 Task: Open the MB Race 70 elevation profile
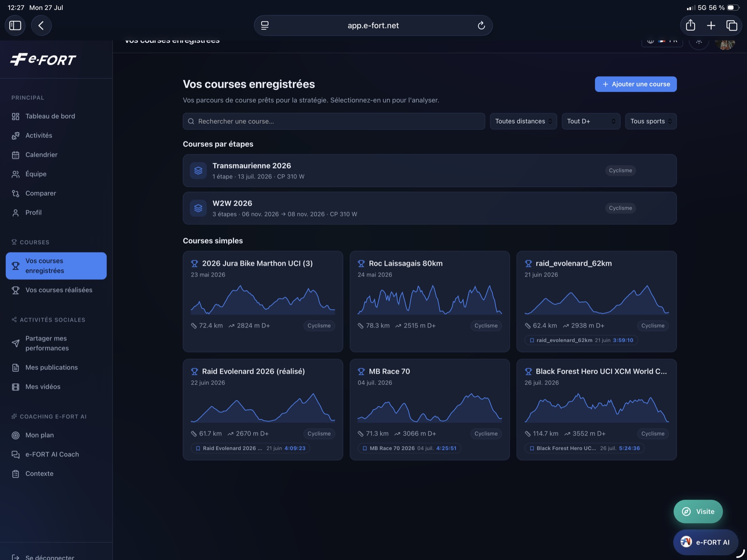coord(430,408)
